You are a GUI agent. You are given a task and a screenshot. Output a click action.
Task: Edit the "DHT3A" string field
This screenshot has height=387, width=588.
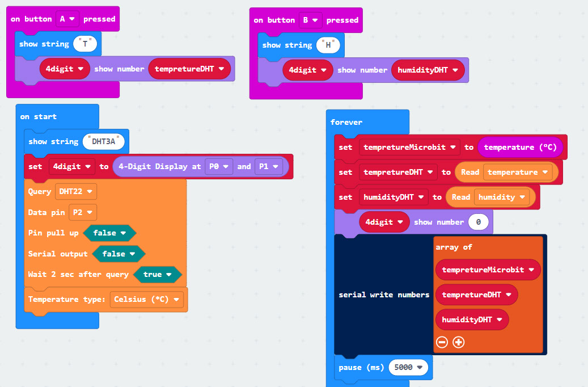coord(104,142)
